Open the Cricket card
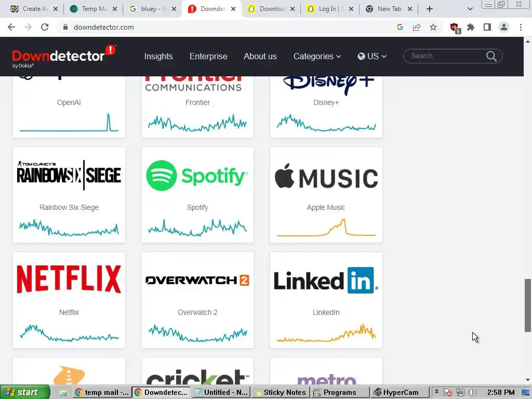Image resolution: width=532 pixels, height=399 pixels. click(197, 371)
